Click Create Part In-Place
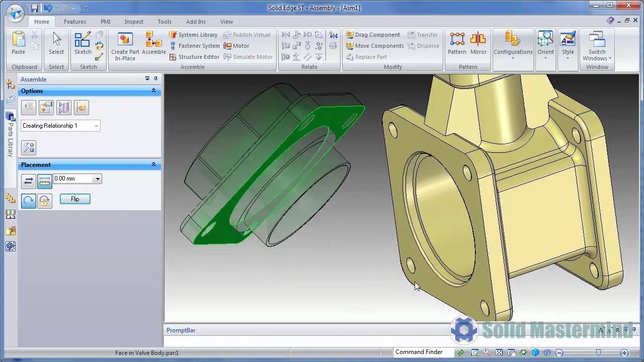This screenshot has height=362, width=644. click(x=125, y=46)
